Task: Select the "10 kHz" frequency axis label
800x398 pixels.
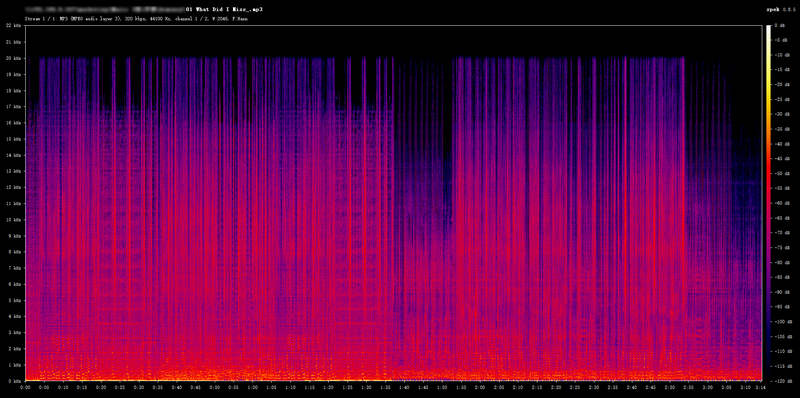Action: [x=13, y=219]
